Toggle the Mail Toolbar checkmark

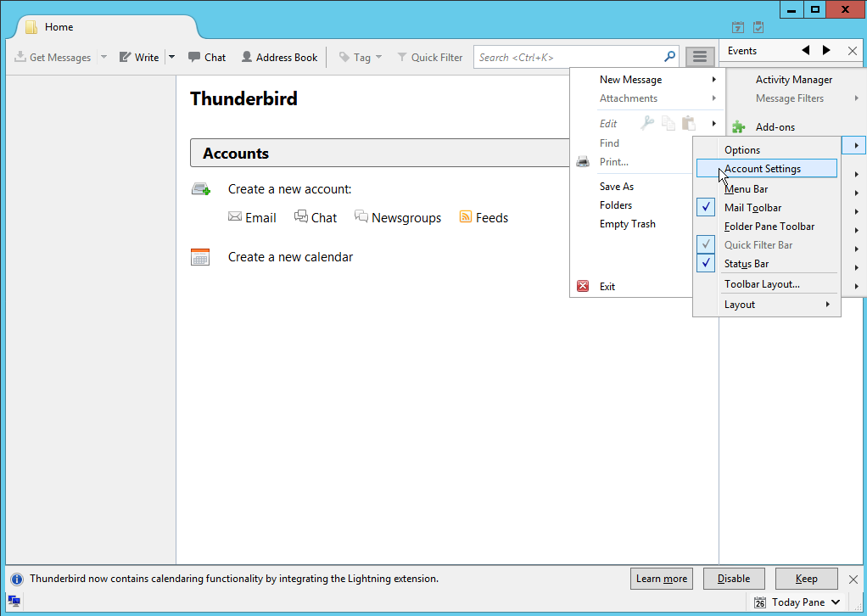(x=706, y=207)
